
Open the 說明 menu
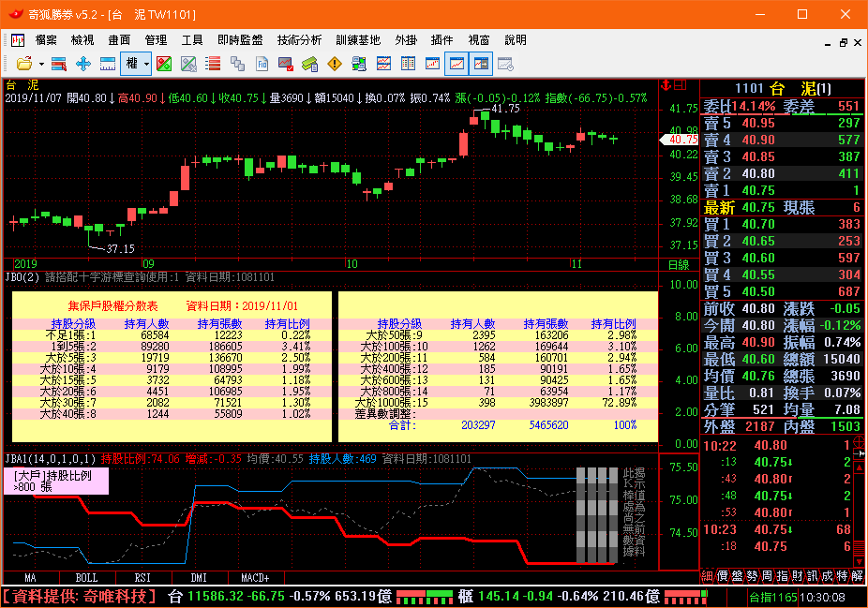click(516, 40)
